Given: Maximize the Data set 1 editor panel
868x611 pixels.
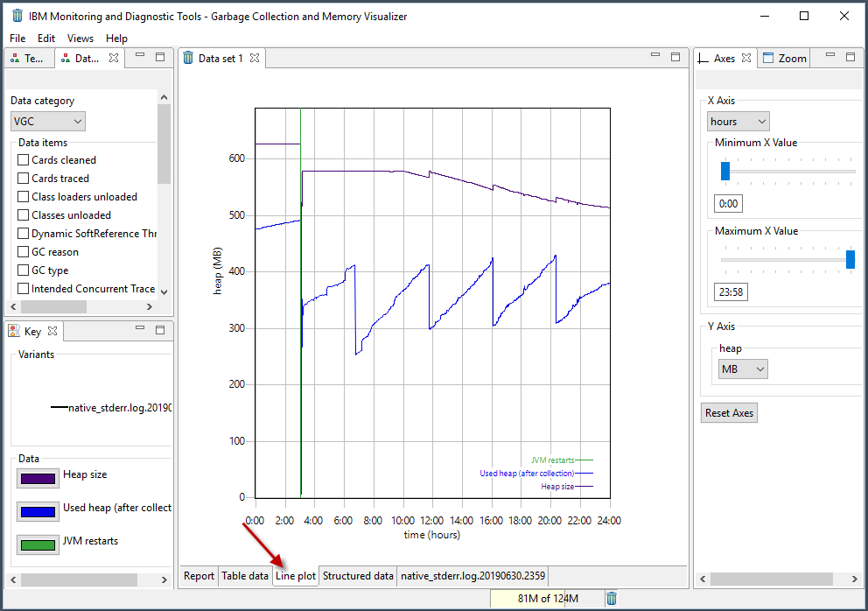Looking at the screenshot, I should point(675,57).
